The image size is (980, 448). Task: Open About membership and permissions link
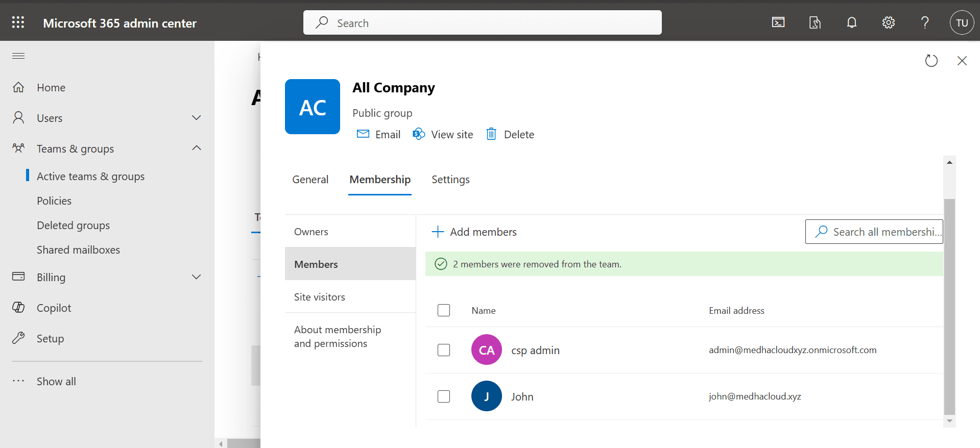338,336
